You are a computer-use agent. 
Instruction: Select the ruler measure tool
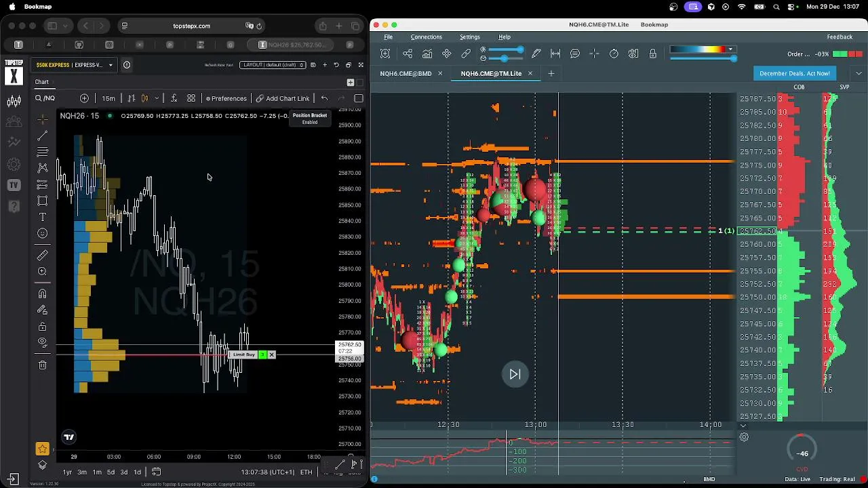pos(42,255)
